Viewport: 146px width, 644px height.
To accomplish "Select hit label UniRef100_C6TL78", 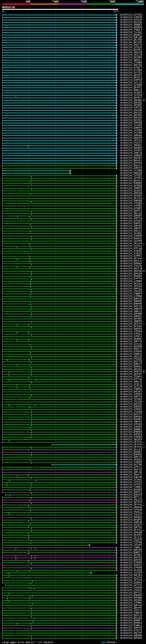I will coord(131,55).
